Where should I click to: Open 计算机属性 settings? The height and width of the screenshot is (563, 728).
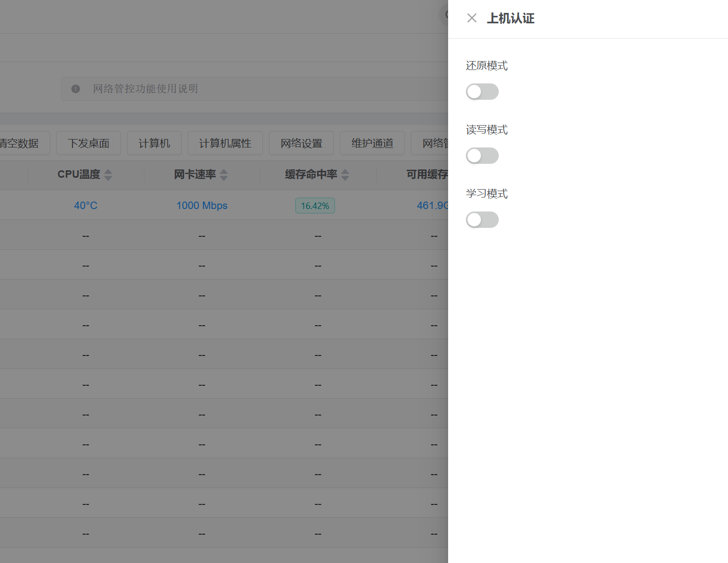225,143
